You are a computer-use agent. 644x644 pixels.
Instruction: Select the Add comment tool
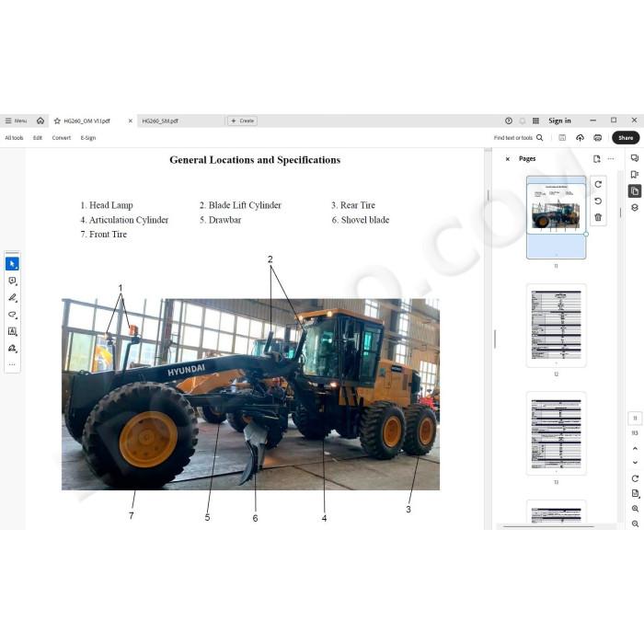pos(12,281)
